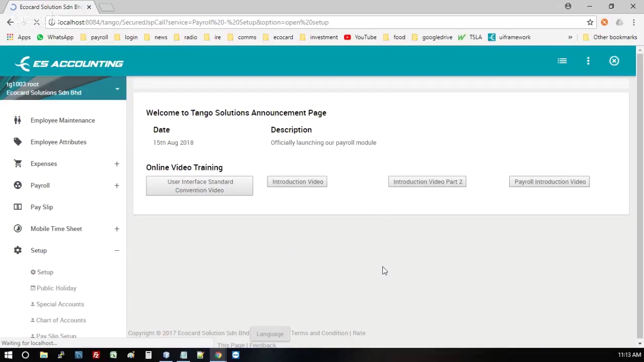Collapse the Setup submenu minus sign
The width and height of the screenshot is (644, 362).
tap(117, 250)
